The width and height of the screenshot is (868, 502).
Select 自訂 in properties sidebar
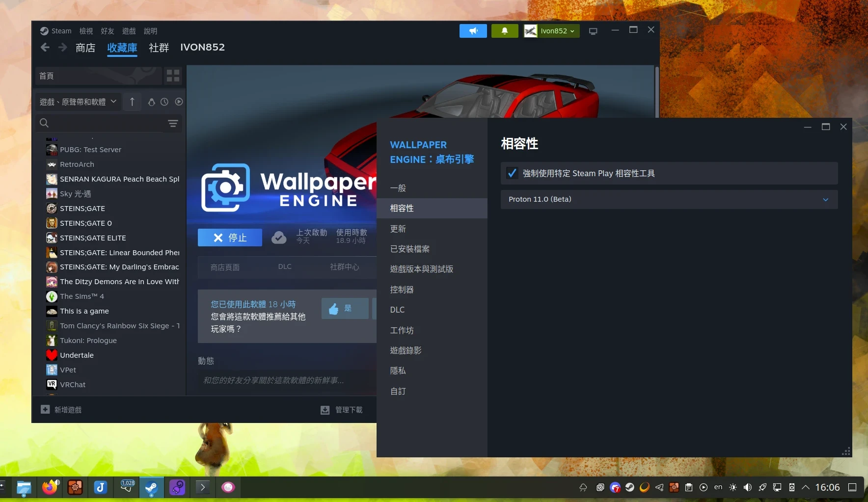tap(432, 391)
